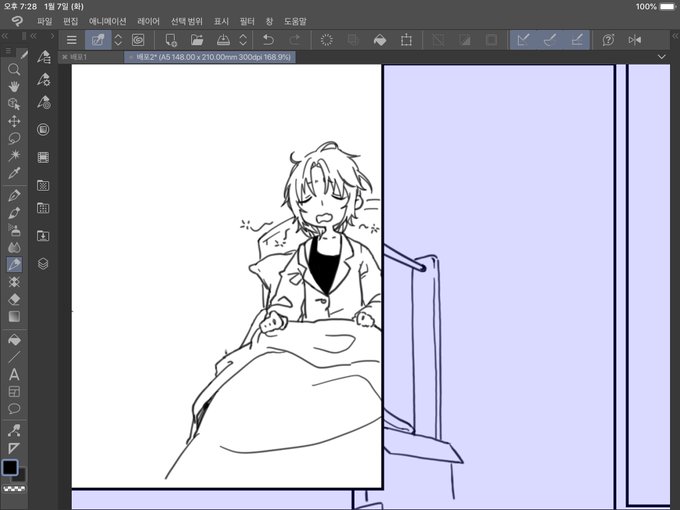Toggle Snap to Grid
The height and width of the screenshot is (510, 680).
coord(576,40)
